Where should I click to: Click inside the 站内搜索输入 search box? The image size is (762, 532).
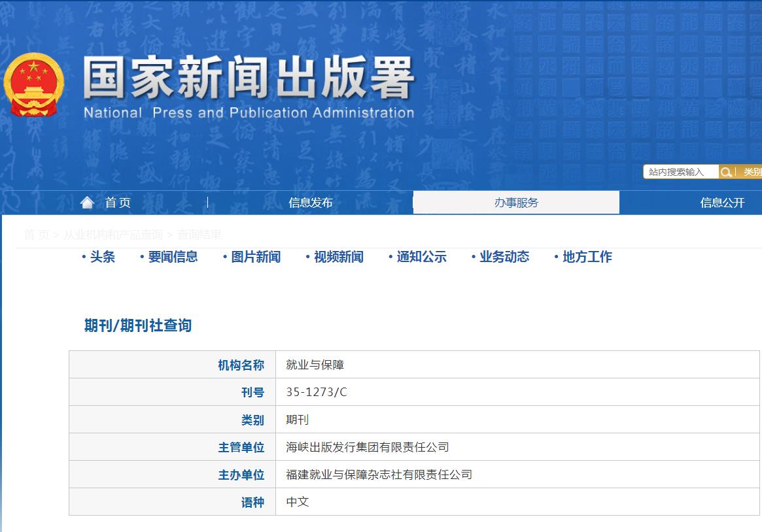(680, 171)
